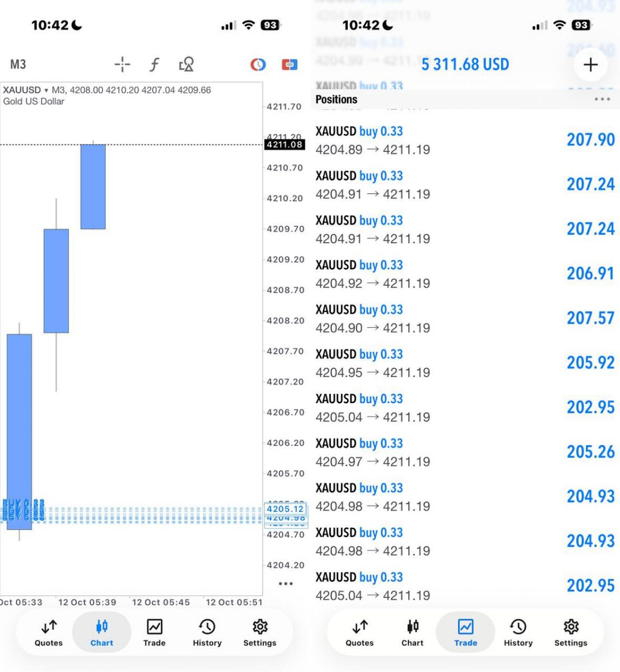Select the highlighted Trade tab on the positions screen
This screenshot has height=672, width=620.
(465, 633)
